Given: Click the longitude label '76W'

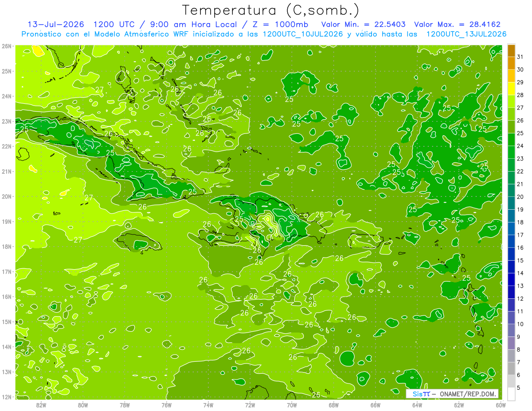Looking at the screenshot, I should pos(166,405).
